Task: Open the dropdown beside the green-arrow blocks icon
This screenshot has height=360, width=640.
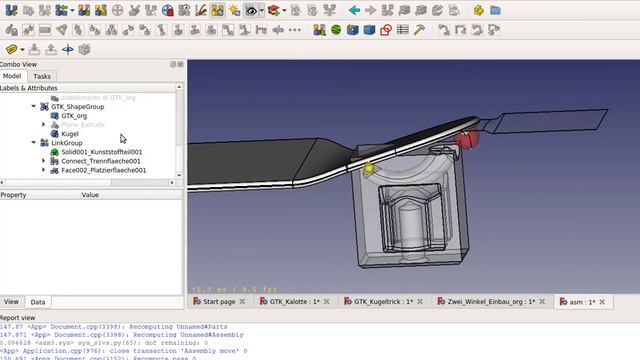Action: pos(72,11)
